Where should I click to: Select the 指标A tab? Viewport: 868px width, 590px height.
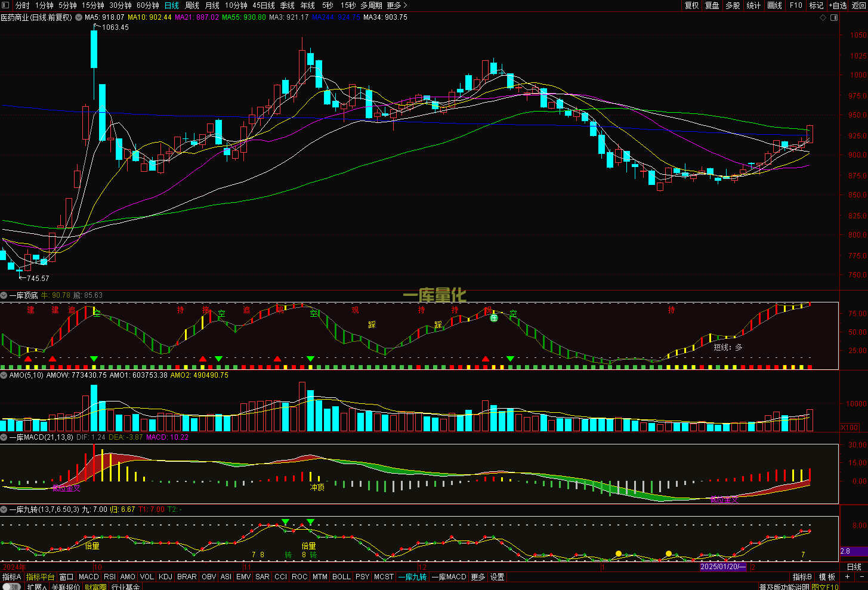(x=11, y=577)
